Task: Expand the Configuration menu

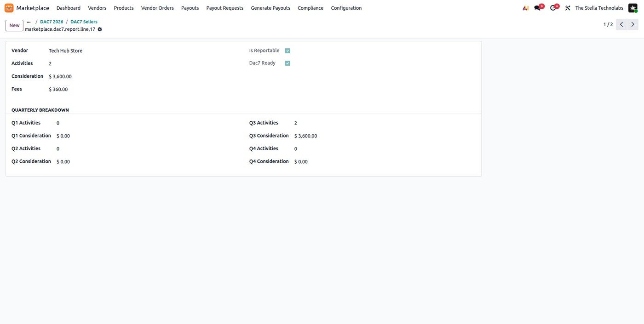Action: point(346,8)
